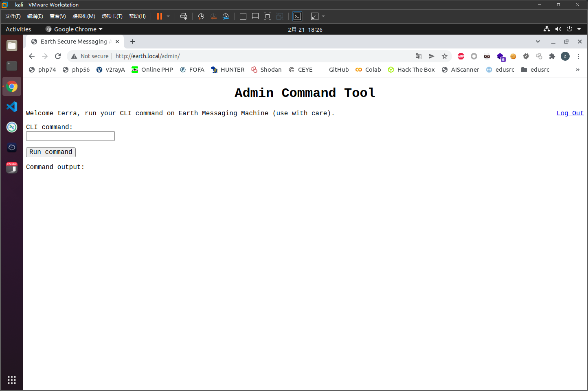This screenshot has width=588, height=391.
Task: Revert the virtual machine to a snapshot
Action: (213, 16)
